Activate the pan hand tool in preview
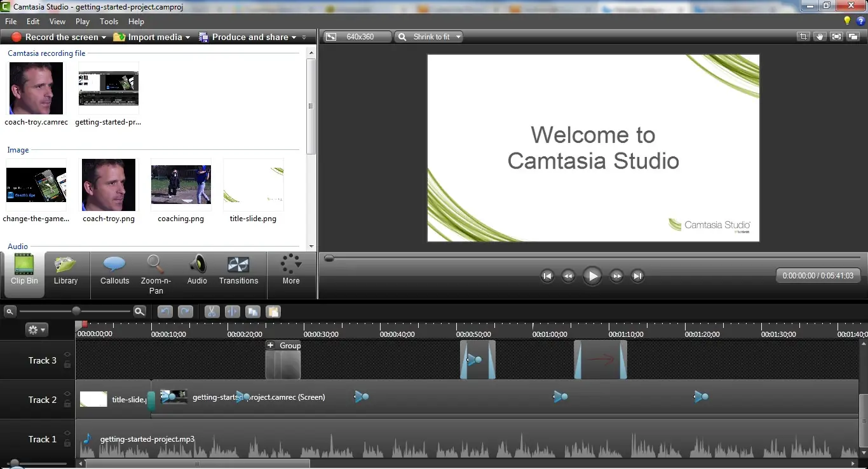The height and width of the screenshot is (469, 868). 820,37
